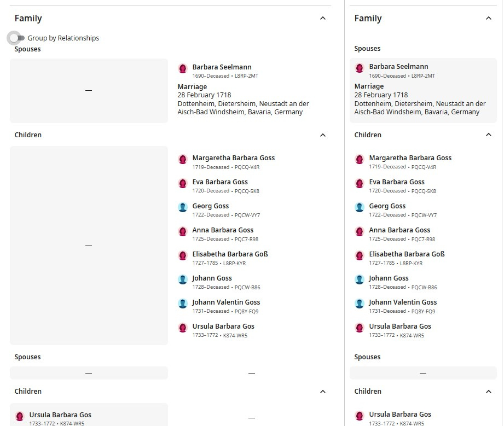Screen dimensions: 504x426
Task: Click Ursula Barbara Gos avatar under Johann Valentin Goss, left panel
Action: coord(183,328)
